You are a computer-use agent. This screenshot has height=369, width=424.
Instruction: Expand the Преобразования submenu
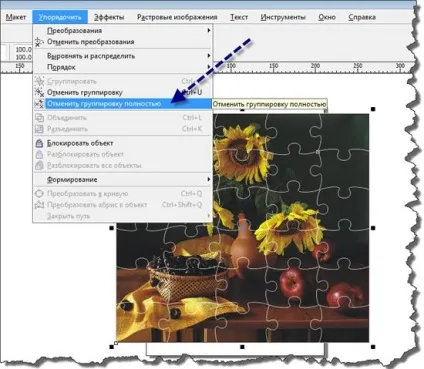coord(123,30)
